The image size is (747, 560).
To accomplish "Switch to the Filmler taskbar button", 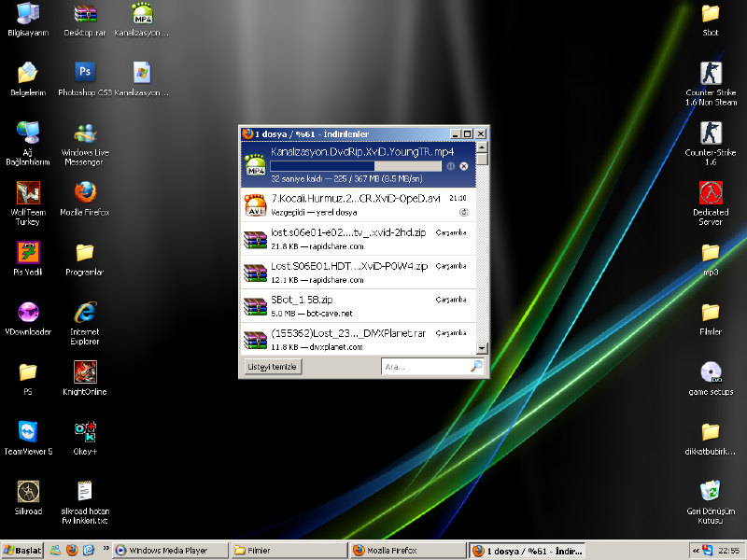I will click(289, 551).
